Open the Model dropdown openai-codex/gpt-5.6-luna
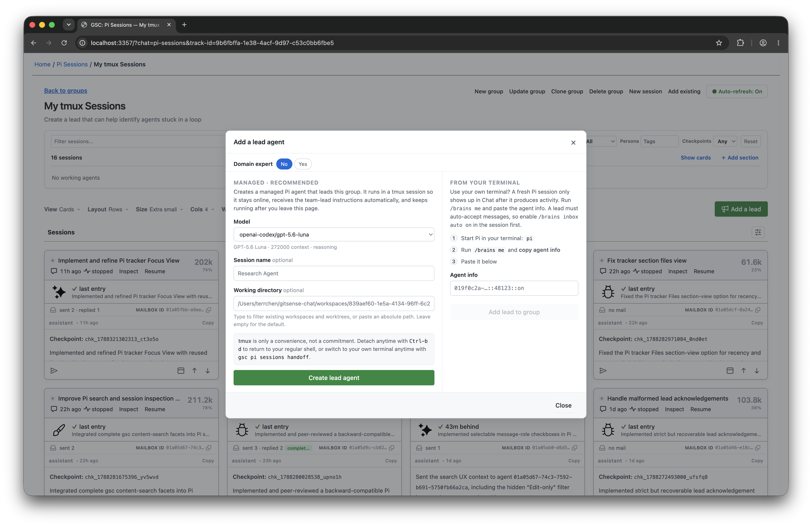The width and height of the screenshot is (812, 527). (x=334, y=234)
